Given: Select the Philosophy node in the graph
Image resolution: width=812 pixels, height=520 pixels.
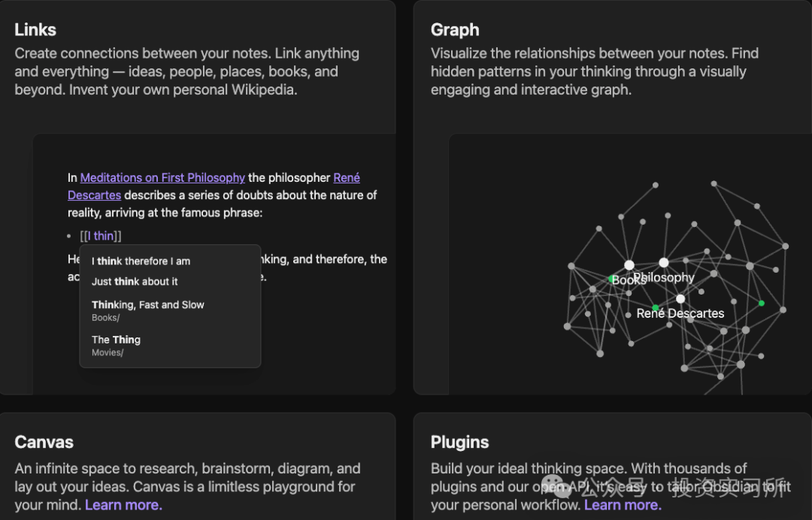Looking at the screenshot, I should (663, 262).
